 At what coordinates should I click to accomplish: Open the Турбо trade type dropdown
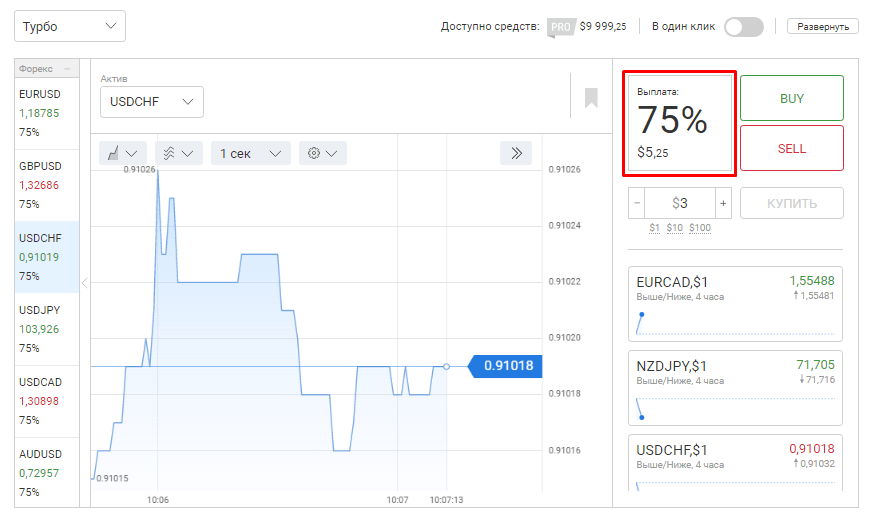click(x=69, y=27)
